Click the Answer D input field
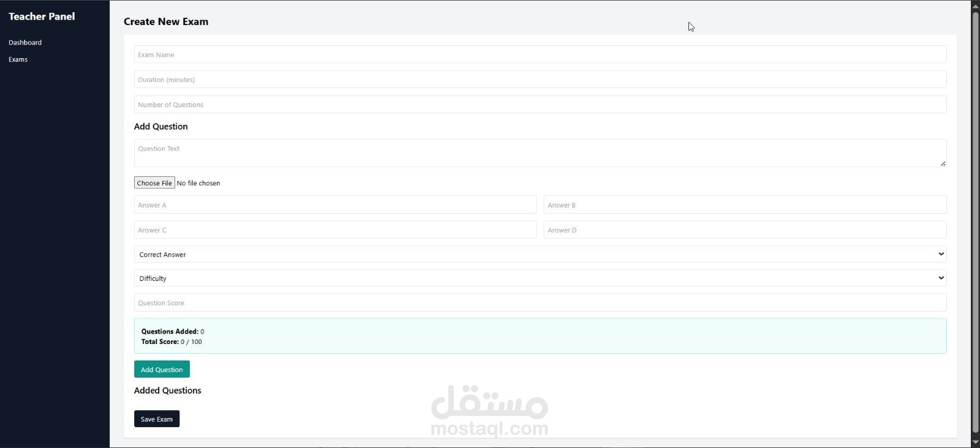The width and height of the screenshot is (980, 448). pos(745,230)
